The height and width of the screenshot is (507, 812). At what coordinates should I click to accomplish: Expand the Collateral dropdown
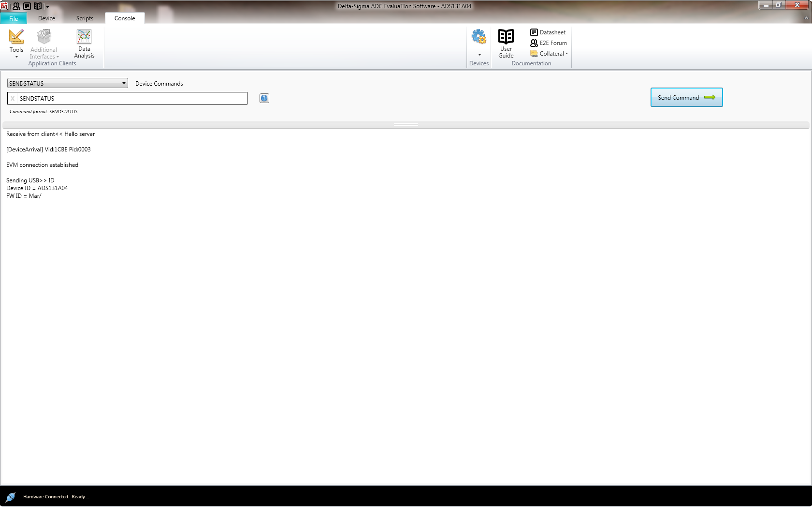(549, 54)
